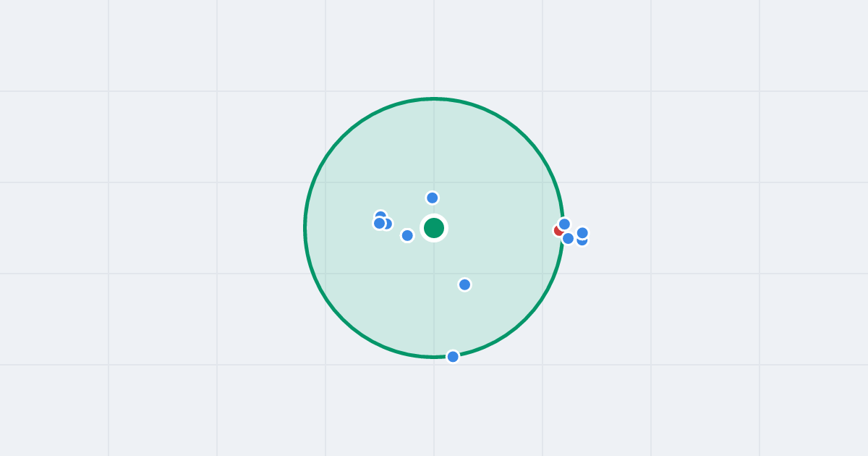The height and width of the screenshot is (456, 868).
Task: Click the green center marker of the circle
Action: pyautogui.click(x=434, y=228)
